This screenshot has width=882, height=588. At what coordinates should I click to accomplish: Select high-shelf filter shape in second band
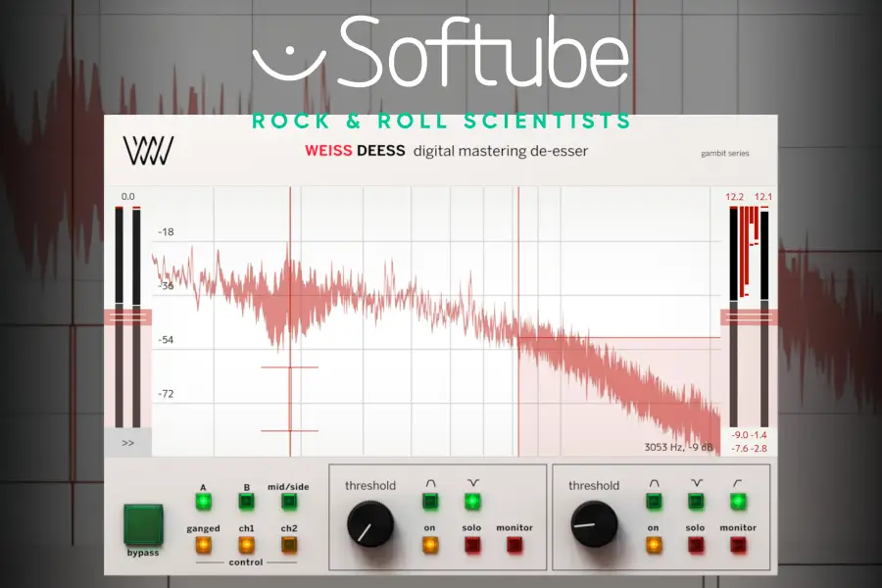738,502
